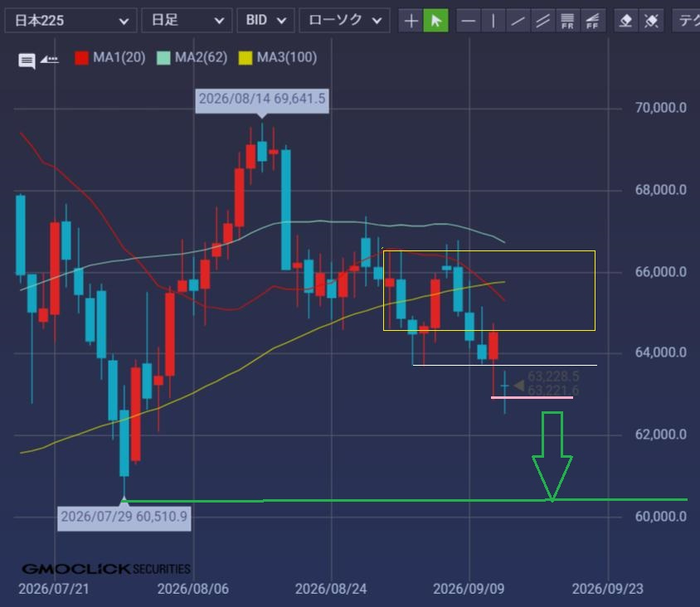Click the 66,000.0 price axis label
Screen dimensions: 700x607
click(x=661, y=272)
